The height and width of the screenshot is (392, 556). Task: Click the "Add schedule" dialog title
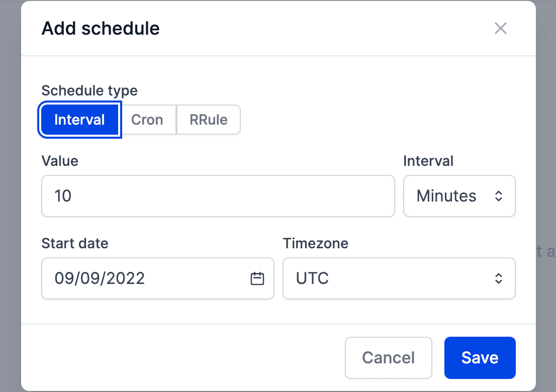[x=101, y=28]
